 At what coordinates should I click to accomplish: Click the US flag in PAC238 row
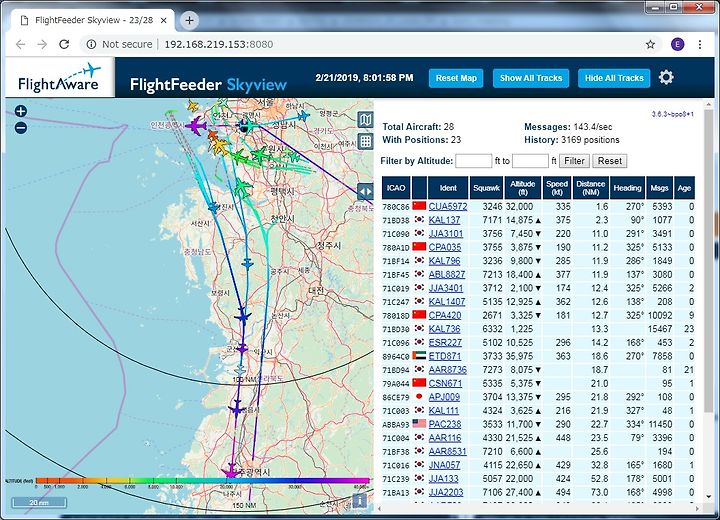click(419, 424)
